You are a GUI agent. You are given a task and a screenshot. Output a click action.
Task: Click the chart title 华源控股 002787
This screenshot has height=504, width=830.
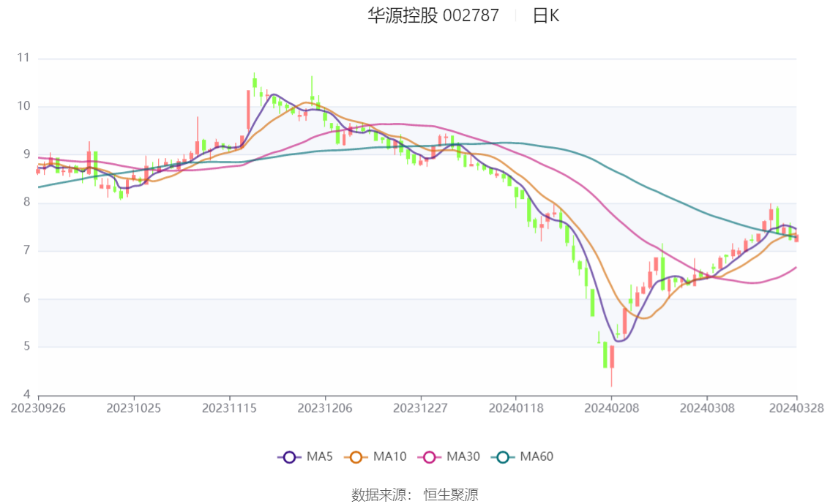pos(433,15)
